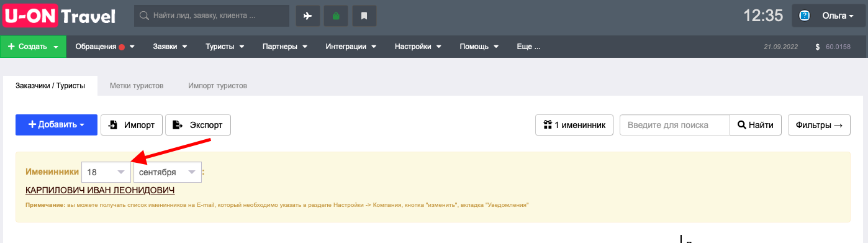
Task: Click the Введите для поиска field
Action: coord(674,125)
